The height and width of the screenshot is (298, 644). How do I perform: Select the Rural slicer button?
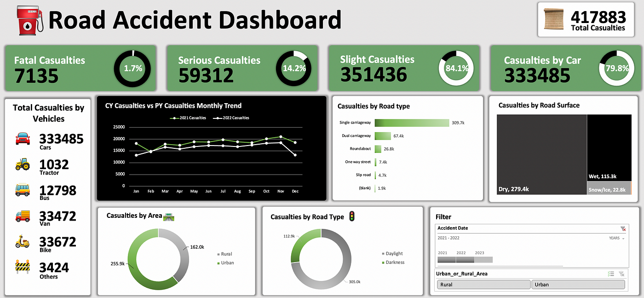pos(483,285)
